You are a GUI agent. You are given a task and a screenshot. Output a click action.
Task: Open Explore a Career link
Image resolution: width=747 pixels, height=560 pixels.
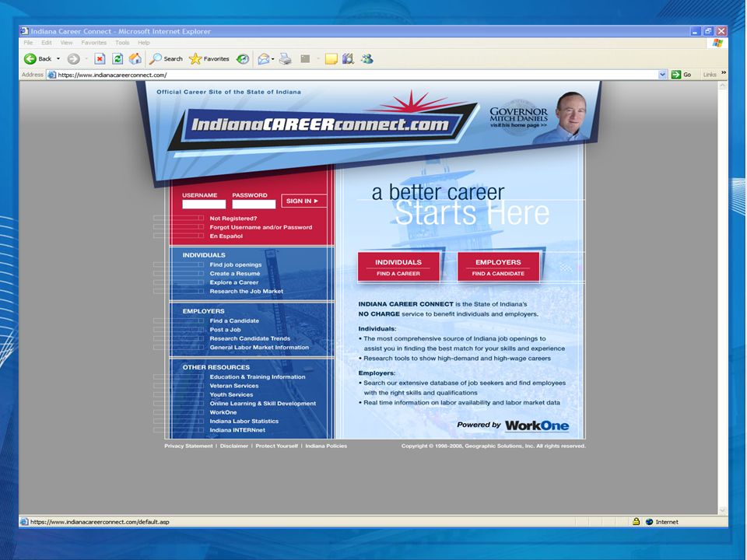point(234,282)
